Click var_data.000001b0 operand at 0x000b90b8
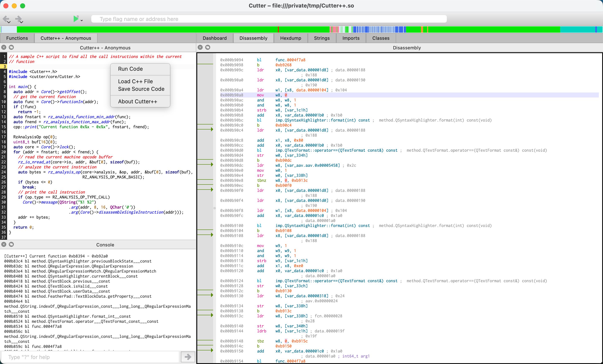The image size is (603, 364). [x=304, y=115]
